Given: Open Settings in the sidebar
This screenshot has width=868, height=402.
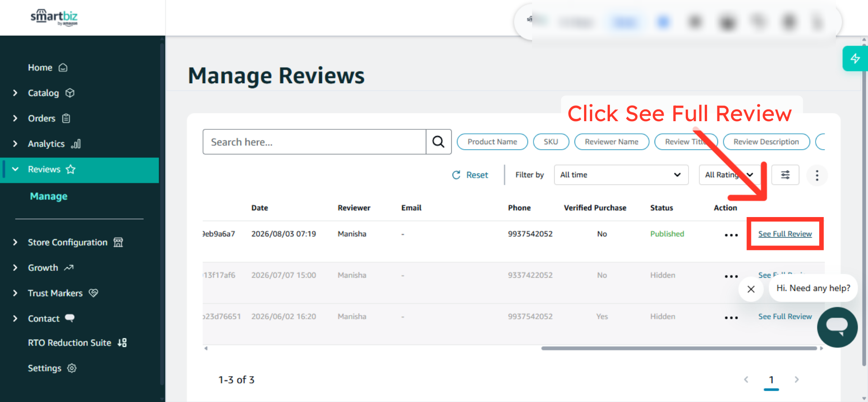Looking at the screenshot, I should (52, 368).
